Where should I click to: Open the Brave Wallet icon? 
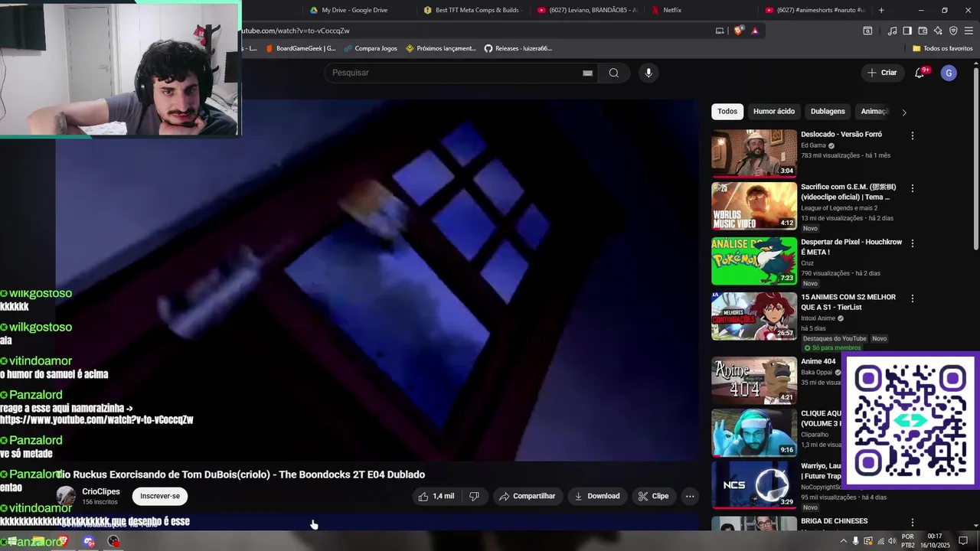[x=923, y=31]
